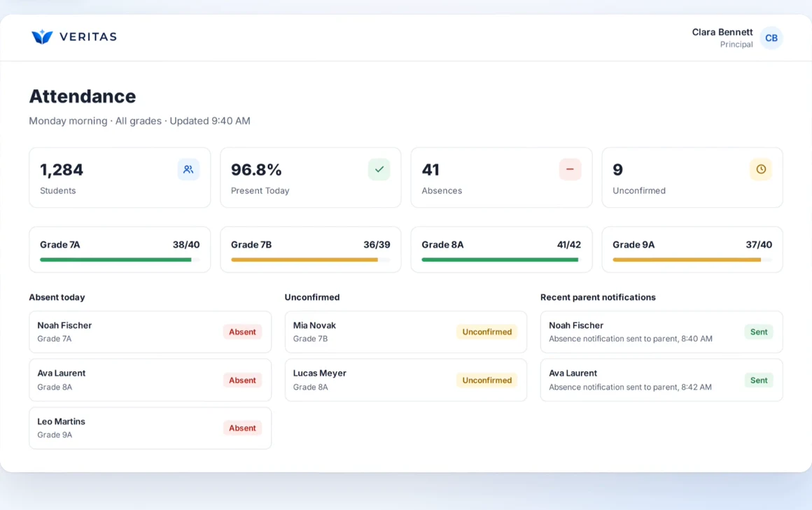This screenshot has height=510, width=812.
Task: Click the green checkmark Present Today icon
Action: (379, 169)
